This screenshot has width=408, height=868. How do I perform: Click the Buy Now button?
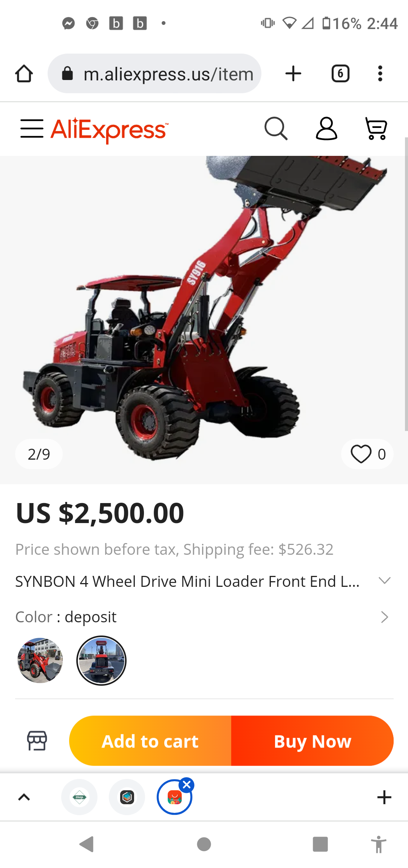[312, 741]
